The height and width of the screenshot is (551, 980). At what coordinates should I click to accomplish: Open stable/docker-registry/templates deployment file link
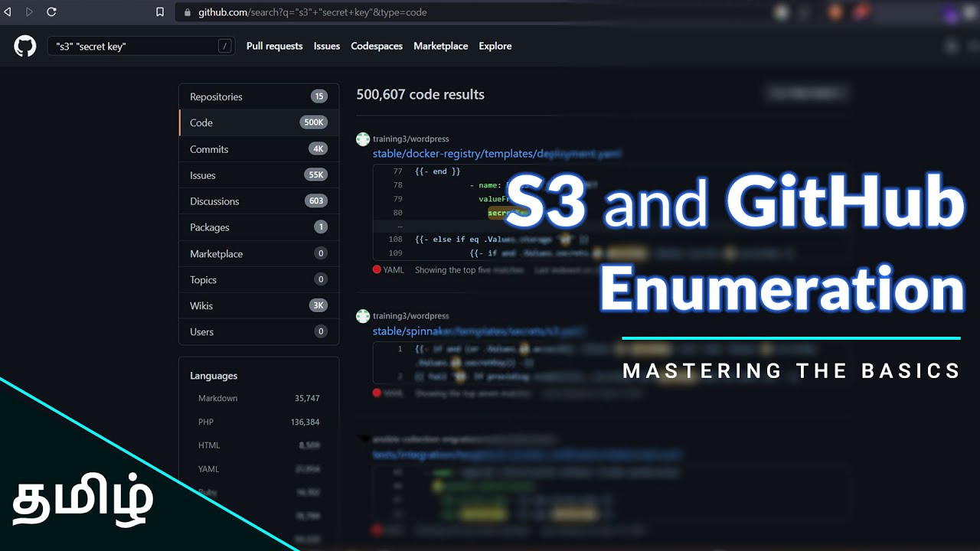497,154
